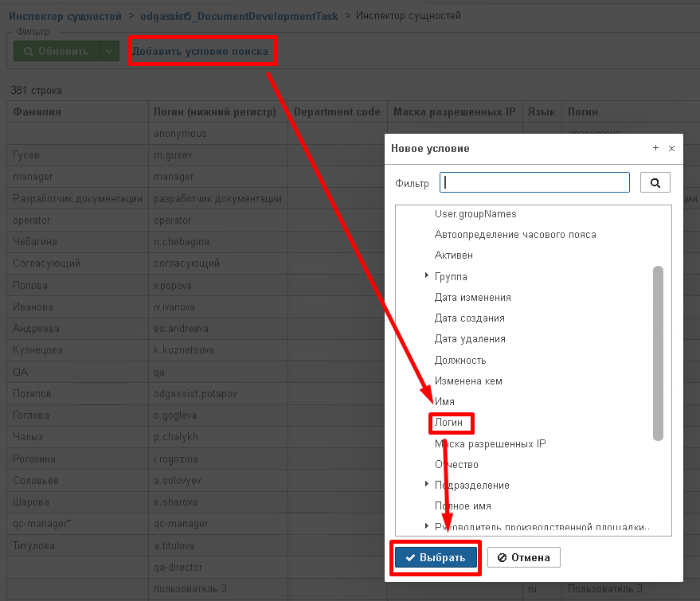Viewport: 700px width, 601px height.
Task: Open odgassist5_DocumentDevelopmentTask breadcrumb link
Action: 239,16
